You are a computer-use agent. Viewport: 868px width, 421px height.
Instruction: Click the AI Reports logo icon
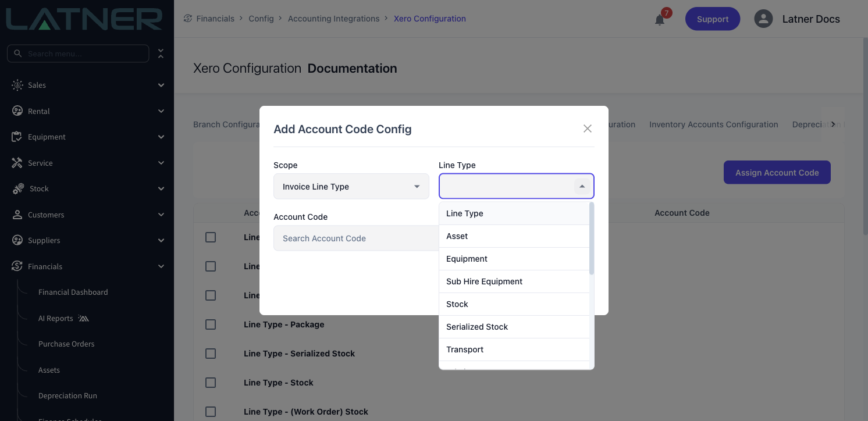point(84,318)
